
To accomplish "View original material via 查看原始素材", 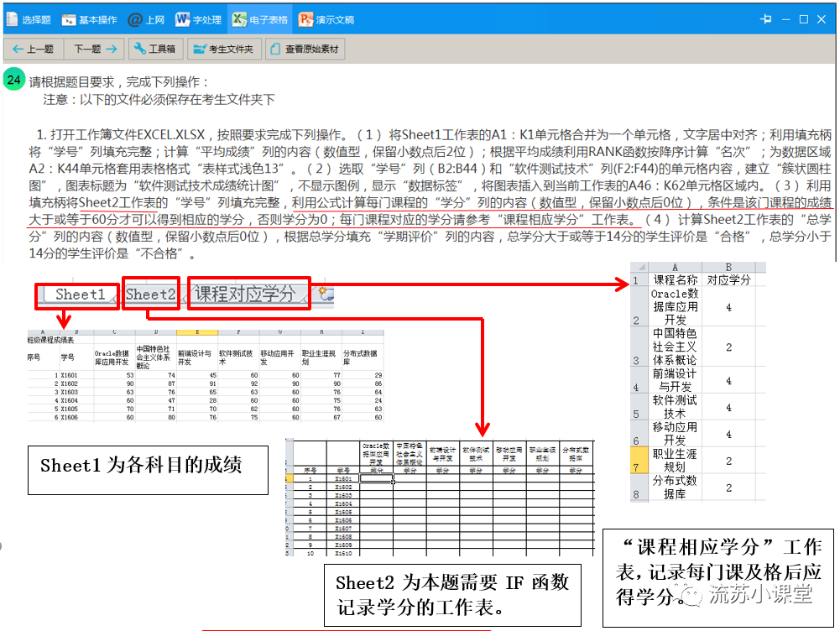I will pos(305,49).
